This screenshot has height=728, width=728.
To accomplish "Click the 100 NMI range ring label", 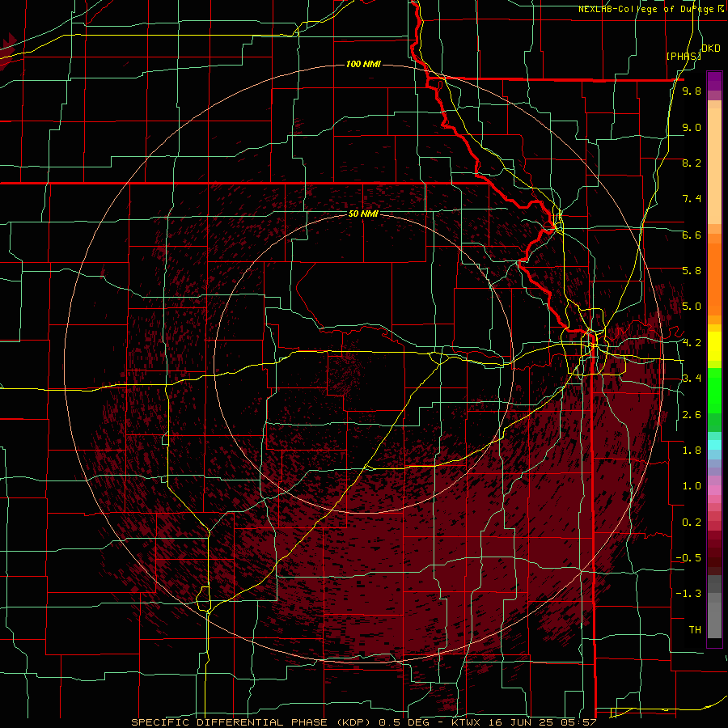I will (363, 64).
